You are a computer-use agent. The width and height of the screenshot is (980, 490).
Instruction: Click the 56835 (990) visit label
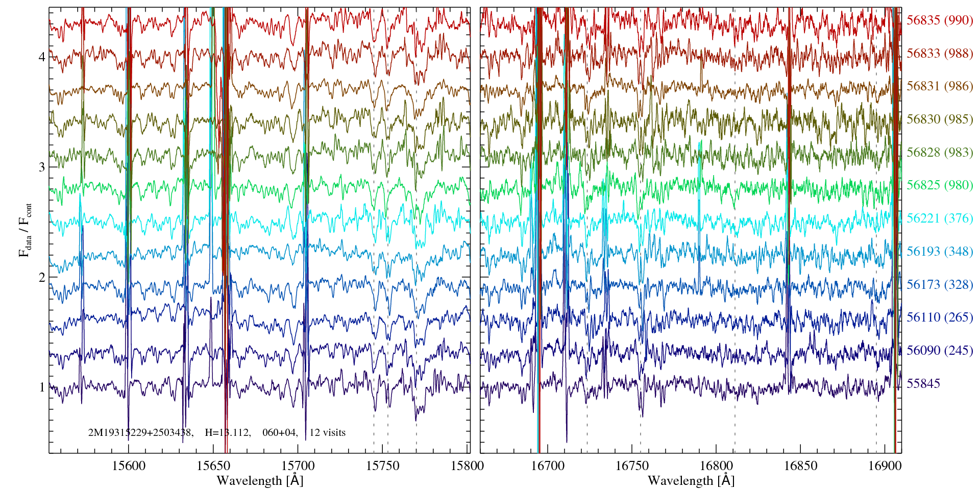[939, 20]
